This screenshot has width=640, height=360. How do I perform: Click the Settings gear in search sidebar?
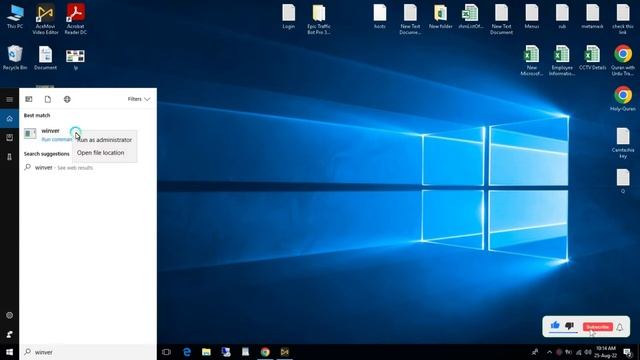pyautogui.click(x=9, y=315)
